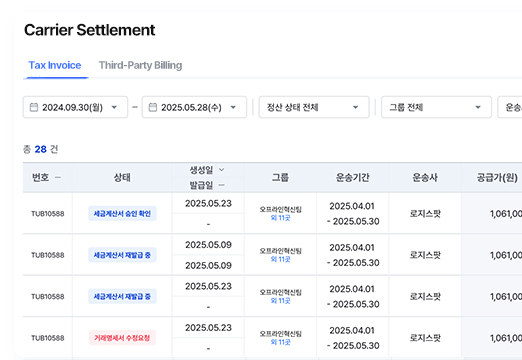The image size is (522, 360).
Task: Click 외 11곳 link in first row
Action: 280,218
